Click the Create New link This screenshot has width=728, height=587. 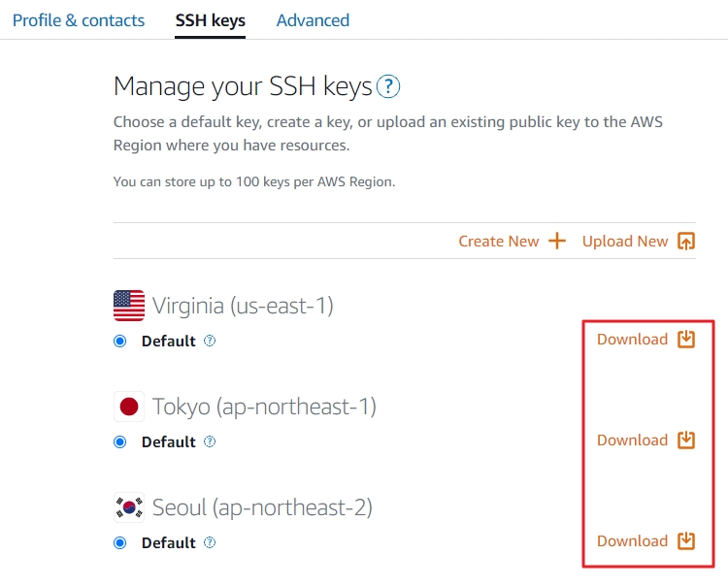pos(498,242)
